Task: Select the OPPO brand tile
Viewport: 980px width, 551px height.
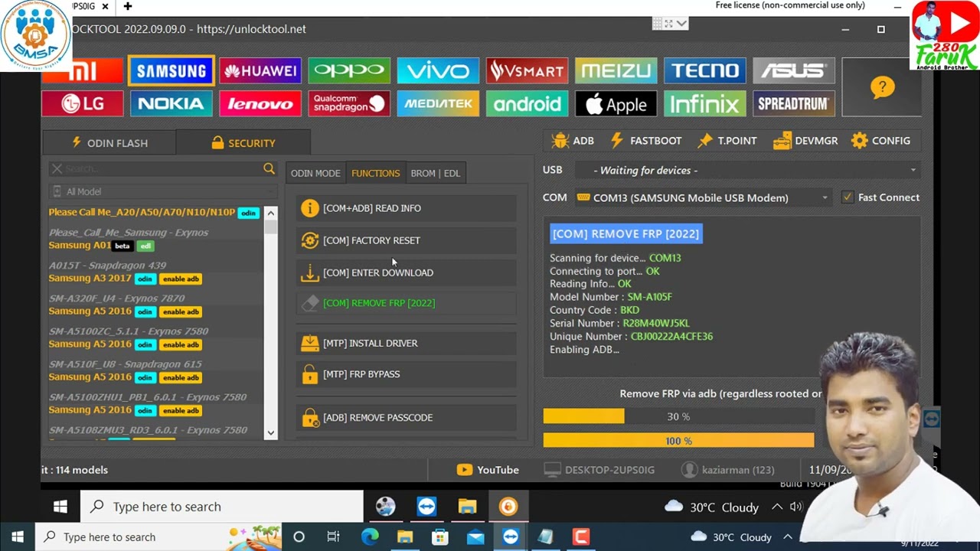Action: click(349, 70)
